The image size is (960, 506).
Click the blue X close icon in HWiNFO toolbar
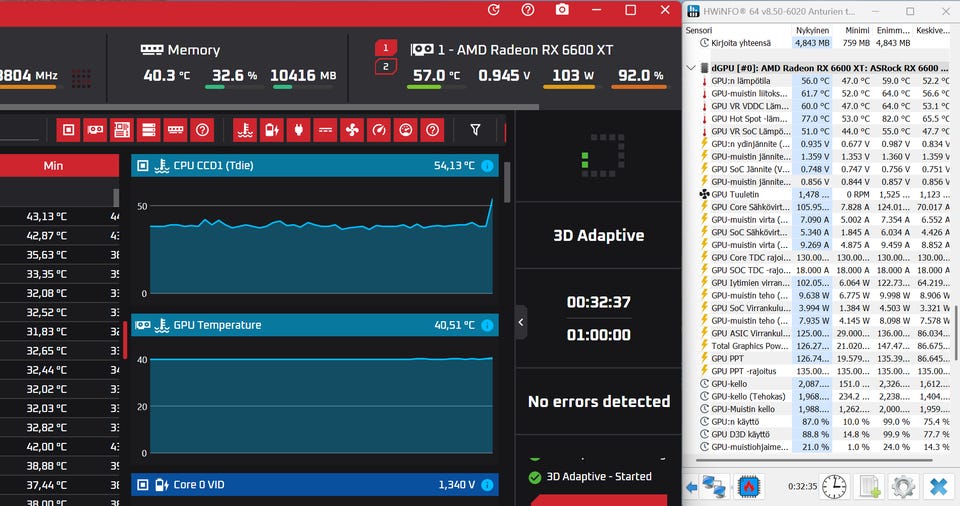click(938, 486)
